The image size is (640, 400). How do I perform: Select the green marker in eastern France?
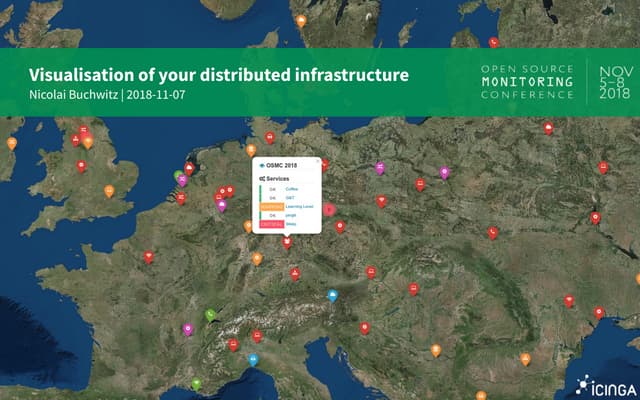tap(210, 315)
